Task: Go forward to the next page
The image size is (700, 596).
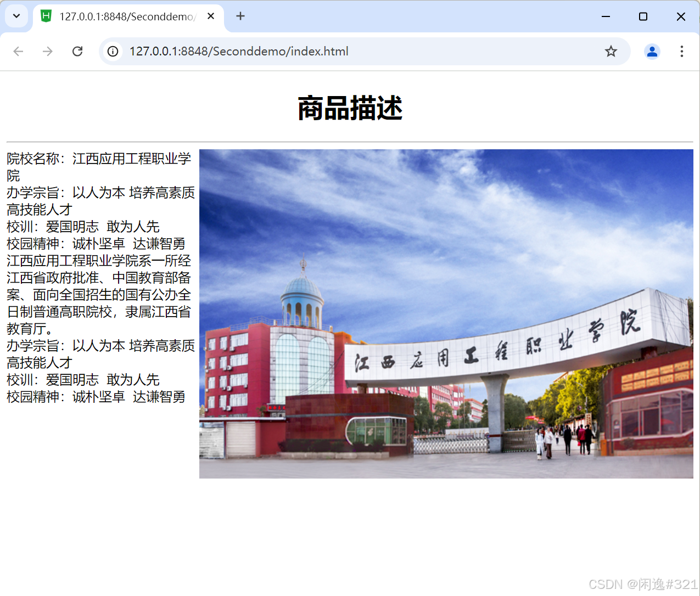Action: [x=48, y=51]
